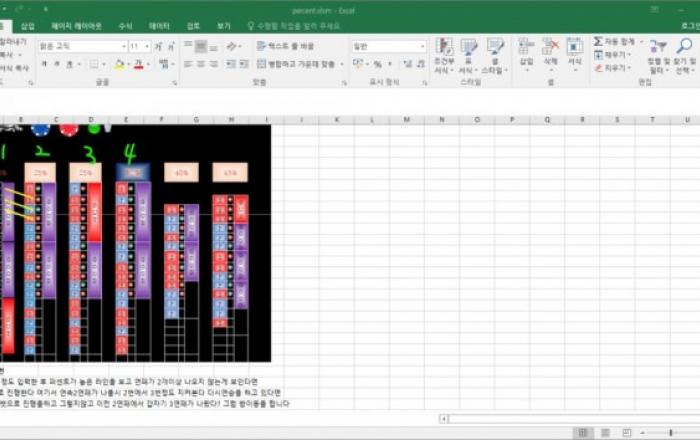Open Alignment group dialog launcher
700x440 pixels.
(344, 83)
